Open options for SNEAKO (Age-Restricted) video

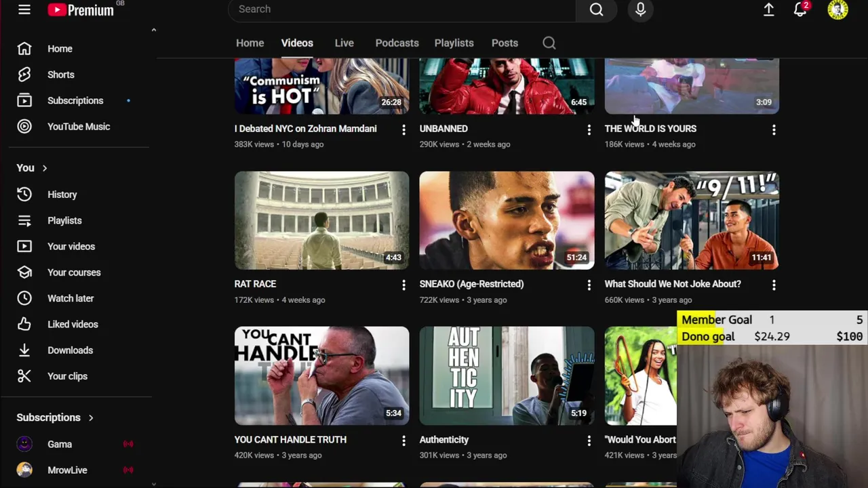[589, 285]
